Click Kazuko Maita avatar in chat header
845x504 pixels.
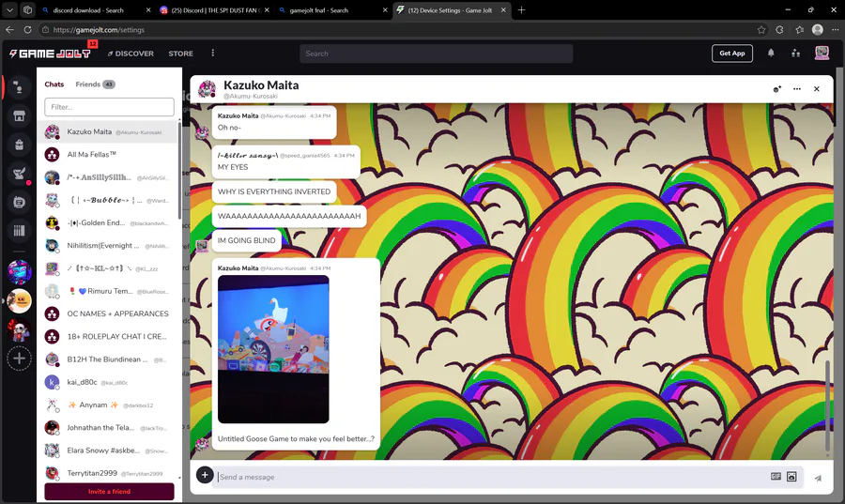tap(207, 89)
